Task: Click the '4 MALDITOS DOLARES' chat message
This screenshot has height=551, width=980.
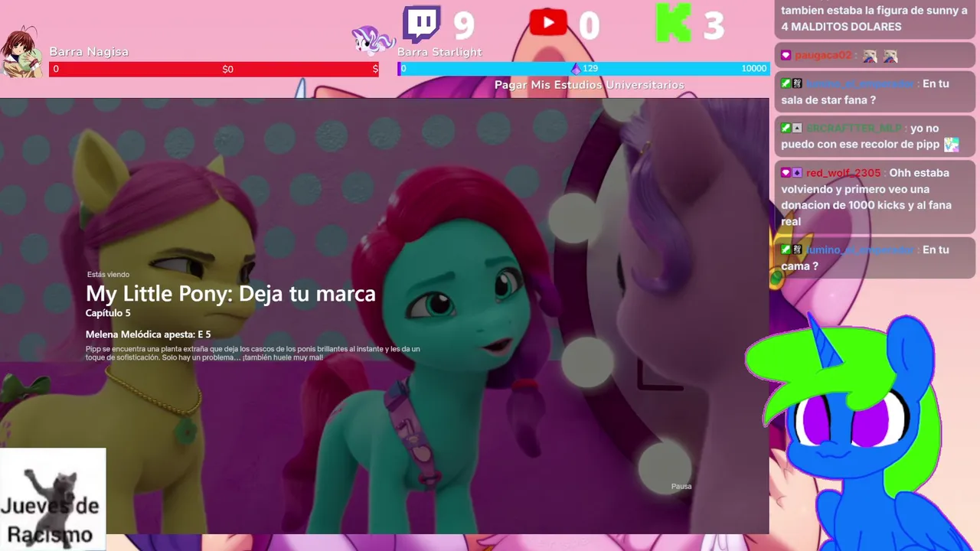Action: 874,18
